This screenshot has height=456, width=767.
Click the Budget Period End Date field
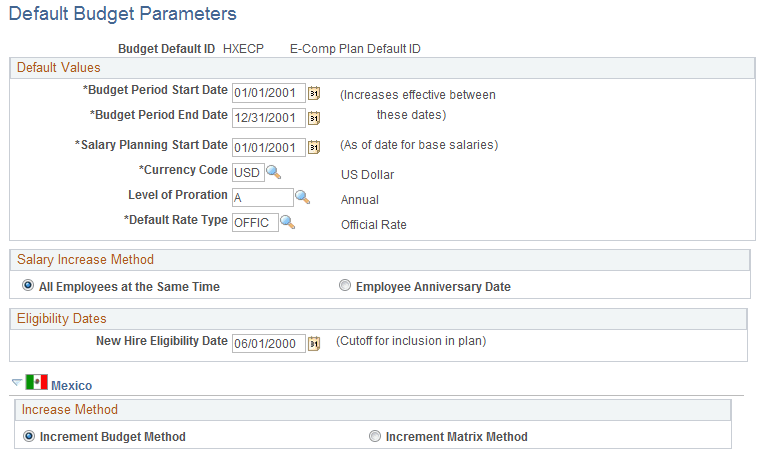(x=268, y=118)
